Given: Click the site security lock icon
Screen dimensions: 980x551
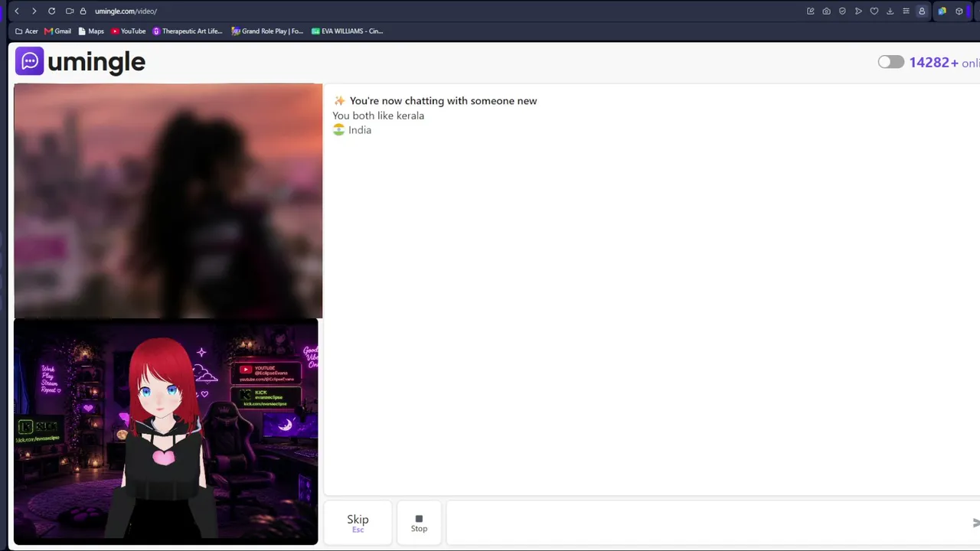Looking at the screenshot, I should click(x=83, y=11).
